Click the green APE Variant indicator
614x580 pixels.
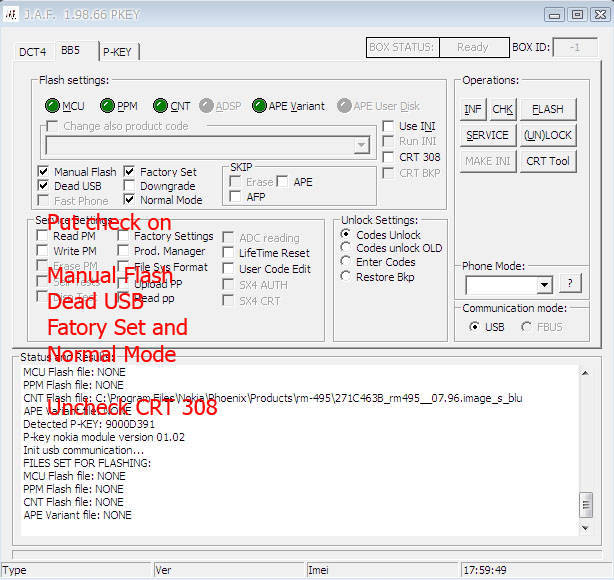click(259, 106)
